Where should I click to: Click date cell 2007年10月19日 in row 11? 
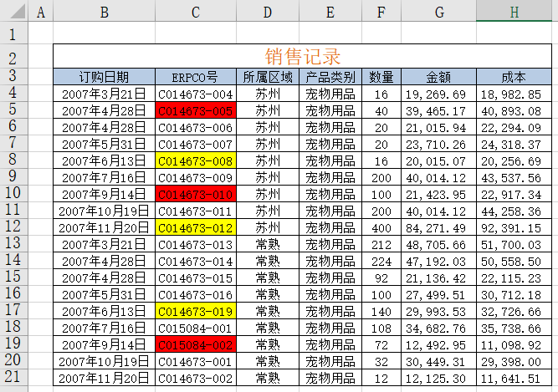coord(104,211)
